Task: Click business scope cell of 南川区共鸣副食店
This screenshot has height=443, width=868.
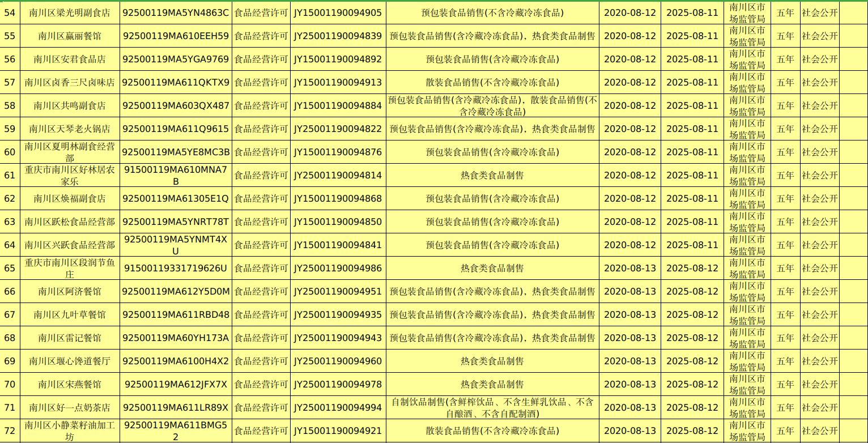Action: tap(492, 105)
